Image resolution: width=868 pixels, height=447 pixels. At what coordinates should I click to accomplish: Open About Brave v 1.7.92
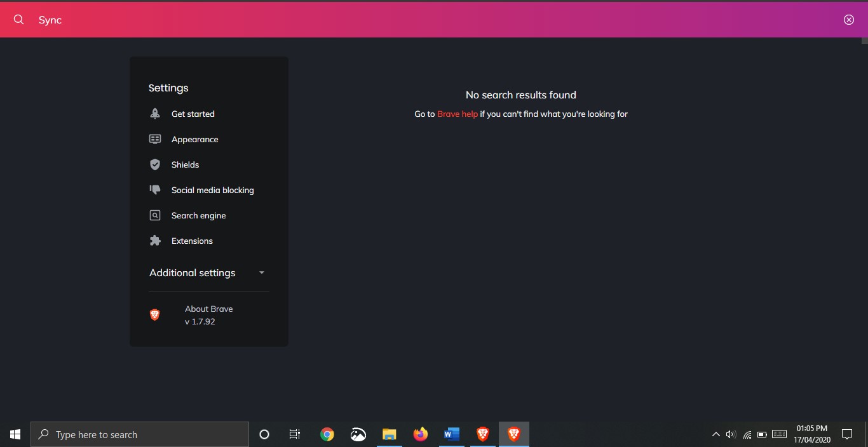point(209,315)
